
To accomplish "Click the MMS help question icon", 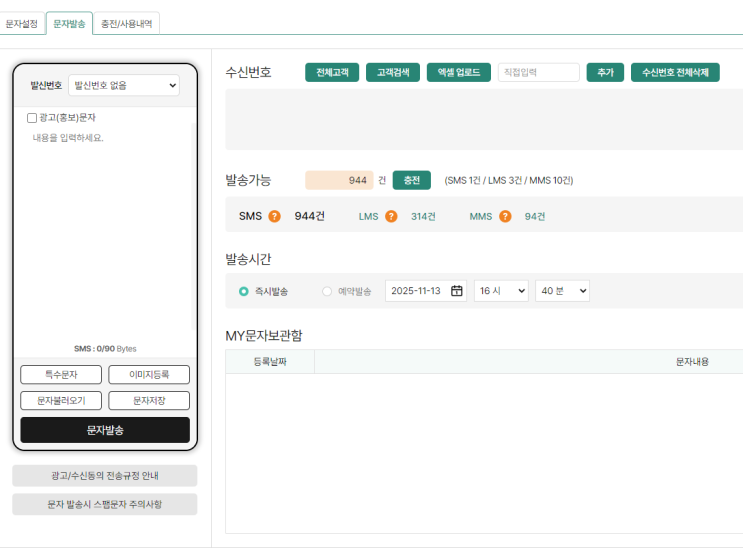I will point(505,217).
